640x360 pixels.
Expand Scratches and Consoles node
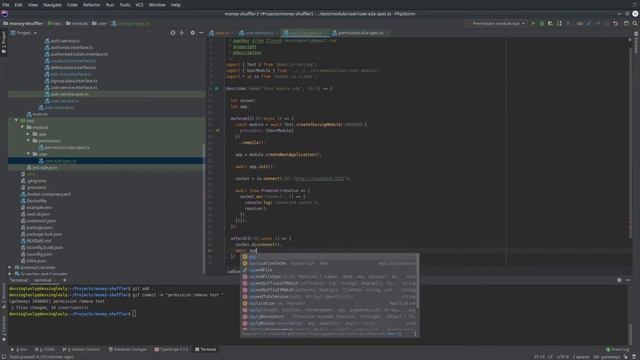coord(10,274)
